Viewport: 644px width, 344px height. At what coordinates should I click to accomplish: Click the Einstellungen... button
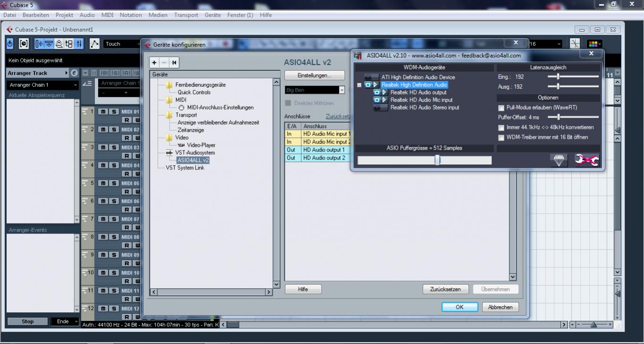point(314,76)
